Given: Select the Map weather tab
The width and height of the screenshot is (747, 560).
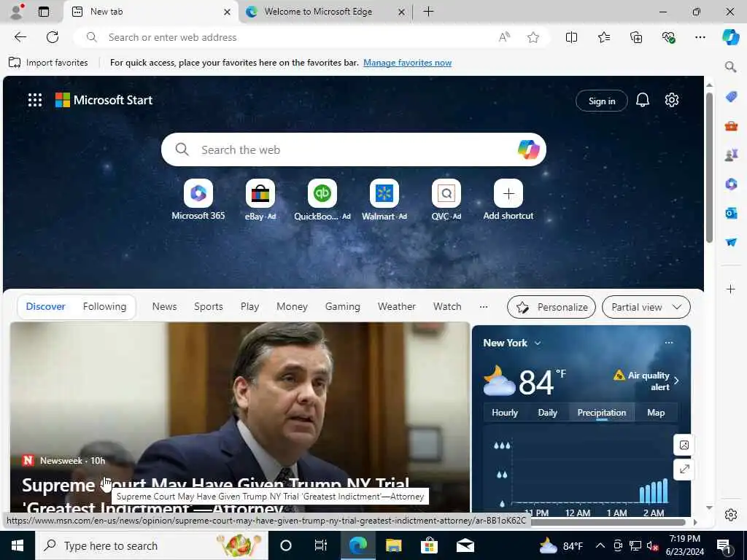Looking at the screenshot, I should click(x=656, y=413).
